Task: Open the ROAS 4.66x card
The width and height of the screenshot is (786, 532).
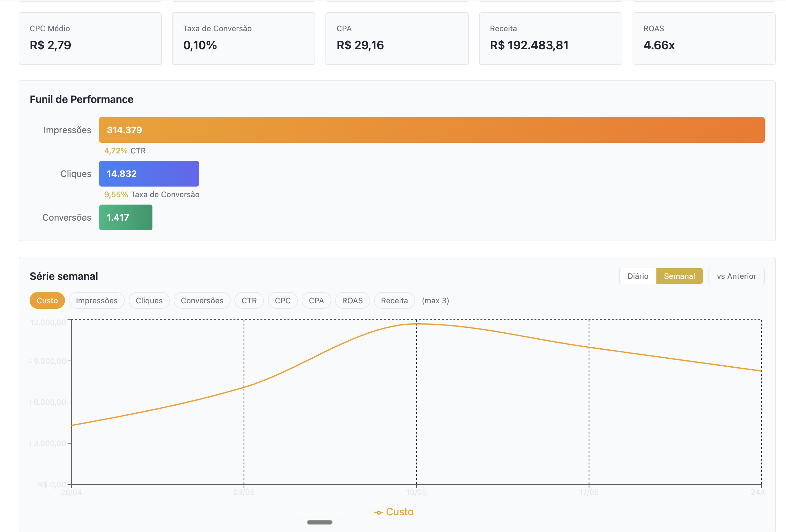Action: click(704, 39)
